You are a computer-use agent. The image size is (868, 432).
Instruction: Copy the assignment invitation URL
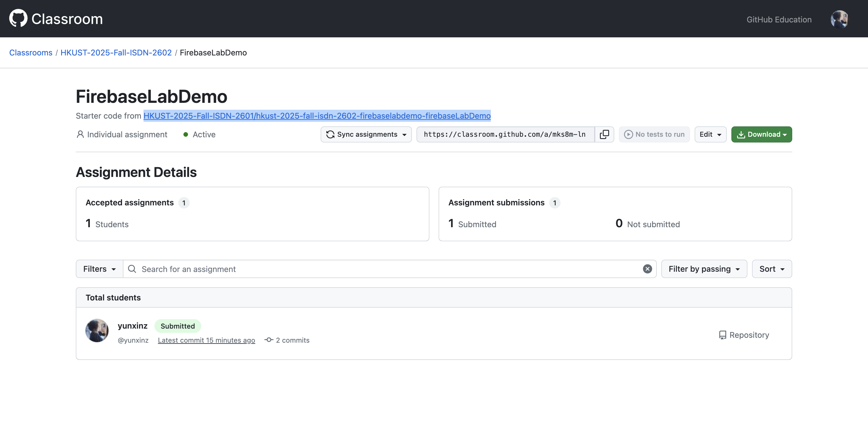604,134
